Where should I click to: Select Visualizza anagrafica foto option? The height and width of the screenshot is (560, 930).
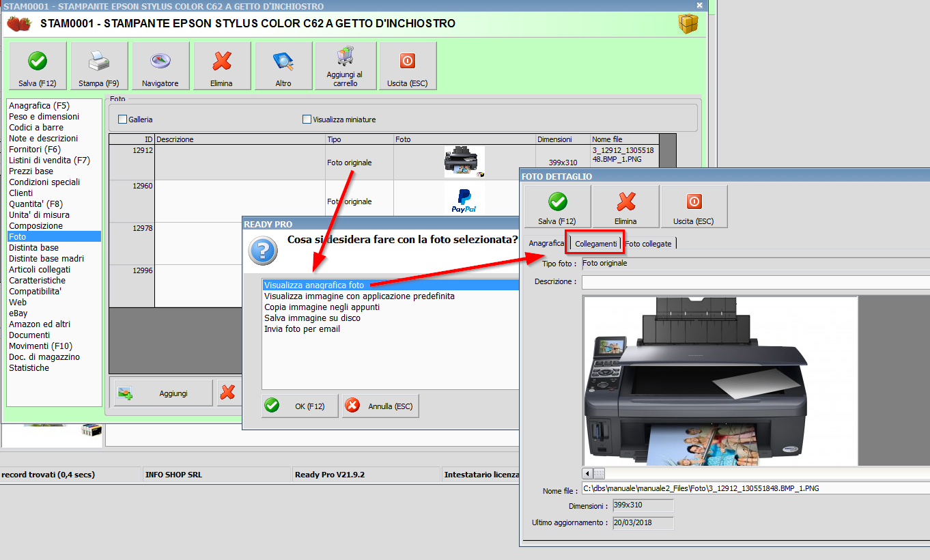tap(391, 285)
